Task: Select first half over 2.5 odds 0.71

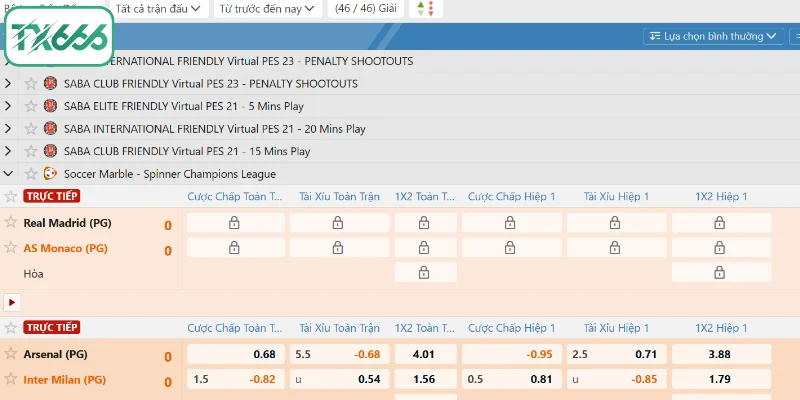Action: click(x=616, y=354)
